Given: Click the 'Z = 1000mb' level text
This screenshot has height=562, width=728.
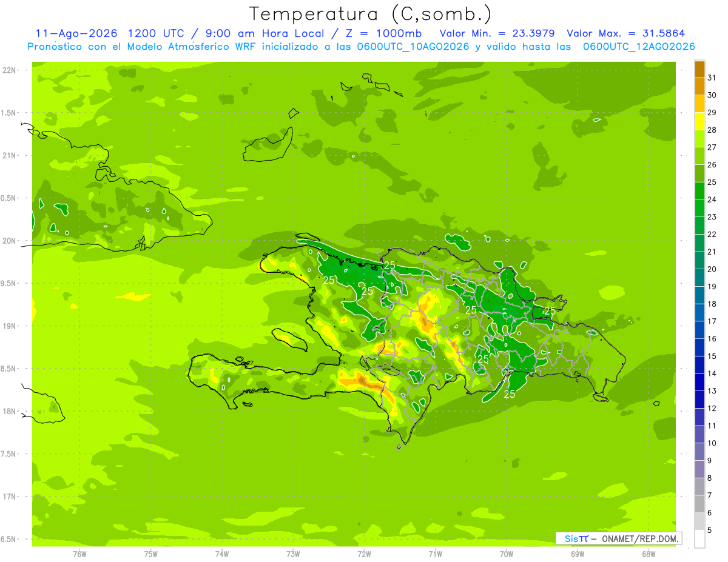Looking at the screenshot, I should pos(383,33).
